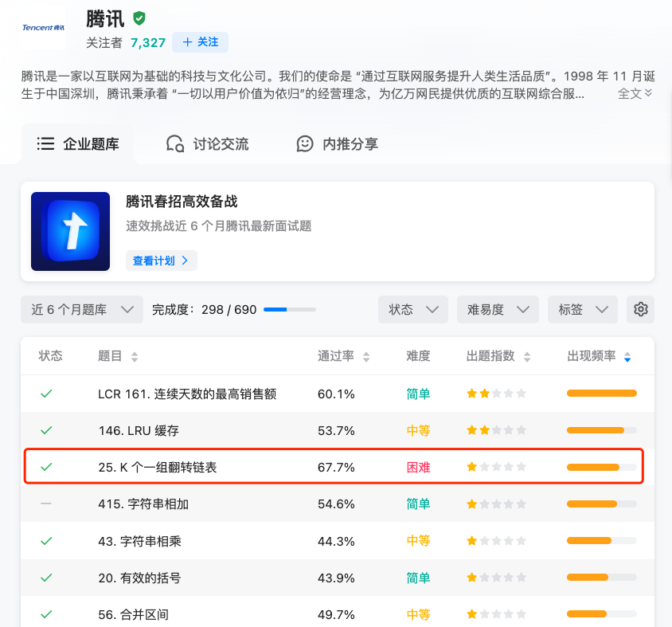The image size is (672, 627).
Task: Click star rating on LCR 161 row
Action: pyautogui.click(x=496, y=394)
